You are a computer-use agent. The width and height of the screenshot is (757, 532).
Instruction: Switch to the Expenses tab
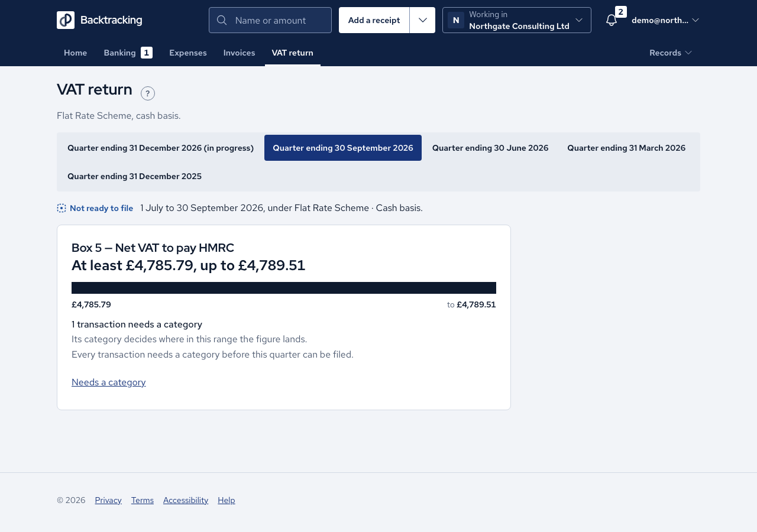click(188, 53)
